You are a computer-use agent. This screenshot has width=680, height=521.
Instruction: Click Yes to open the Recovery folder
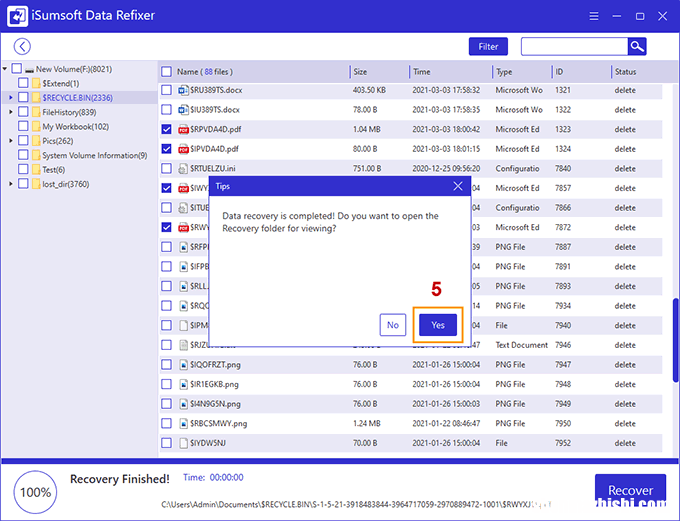(437, 325)
